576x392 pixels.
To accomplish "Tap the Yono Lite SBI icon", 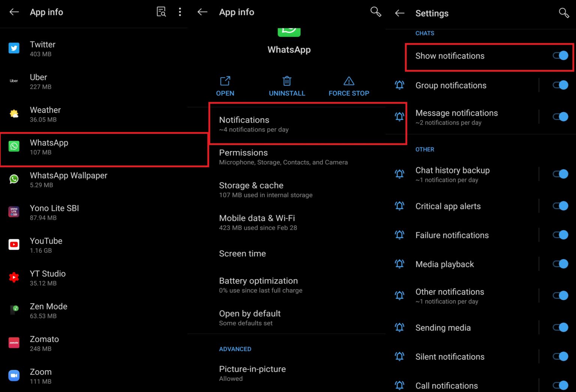I will (14, 212).
